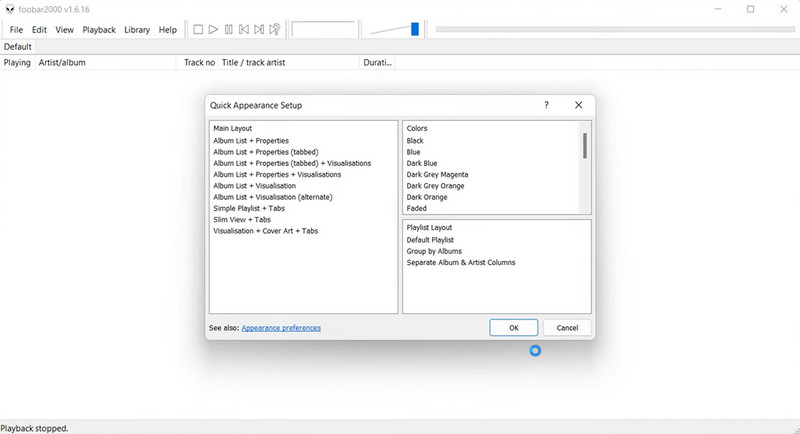The image size is (800, 434).
Task: Minimize the foobar2000 window
Action: point(718,9)
